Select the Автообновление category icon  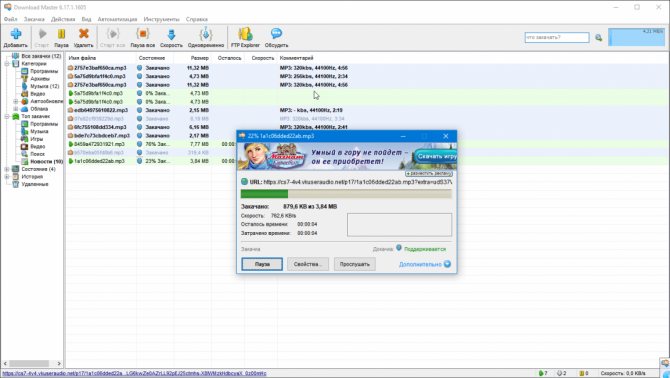point(24,101)
